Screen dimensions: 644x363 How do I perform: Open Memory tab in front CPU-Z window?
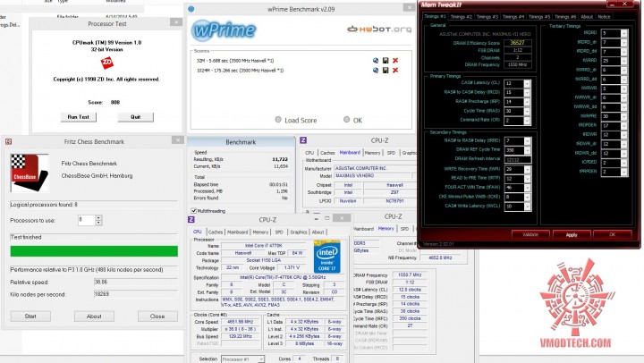[x=260, y=232]
